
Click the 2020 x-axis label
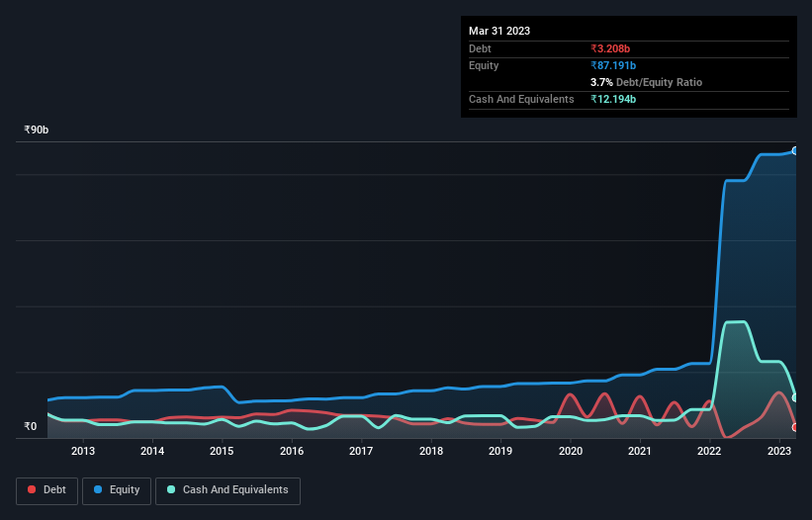tap(570, 451)
